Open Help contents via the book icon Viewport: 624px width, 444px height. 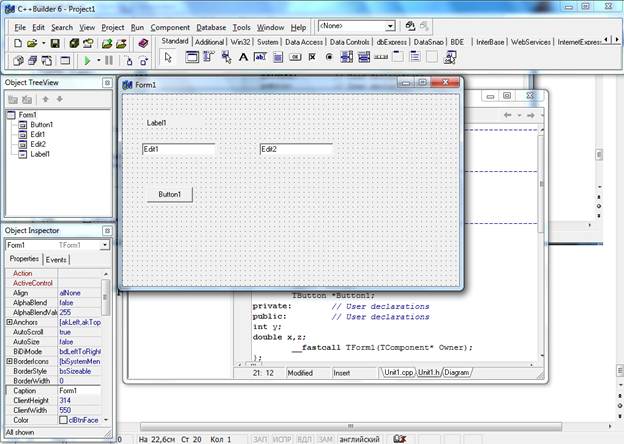point(143,43)
